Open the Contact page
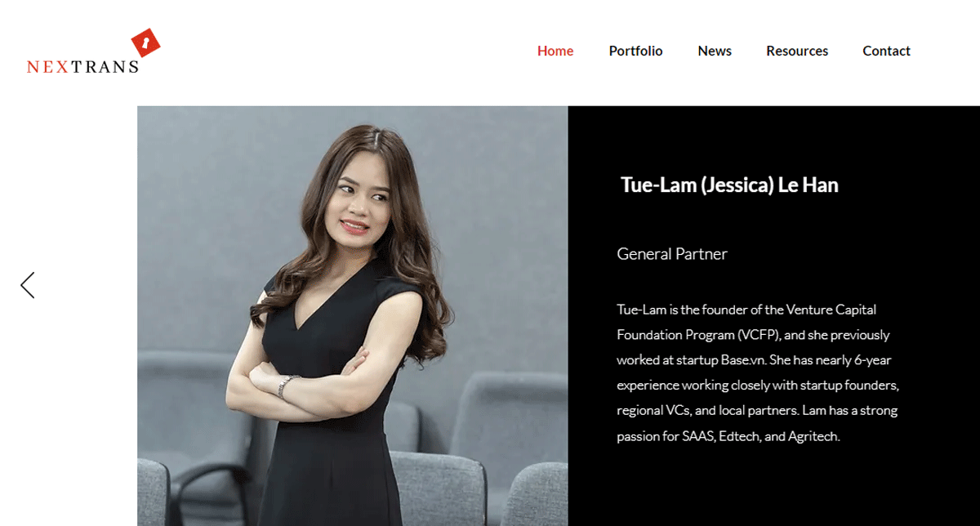This screenshot has width=980, height=526. 886,51
